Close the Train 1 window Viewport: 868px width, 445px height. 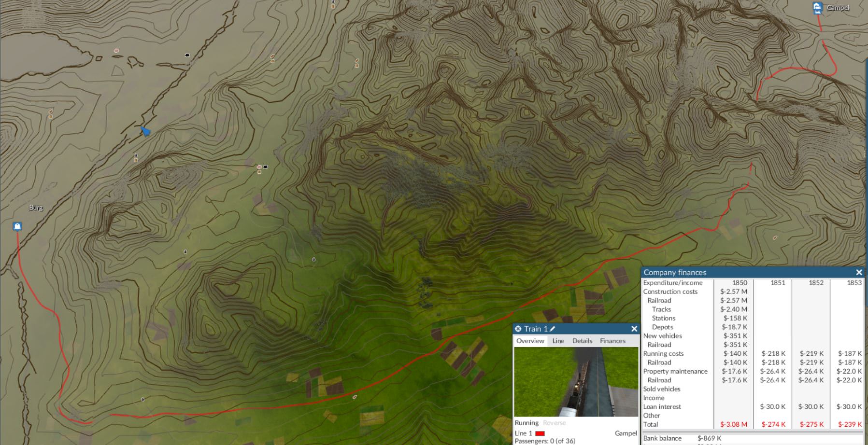(634, 329)
